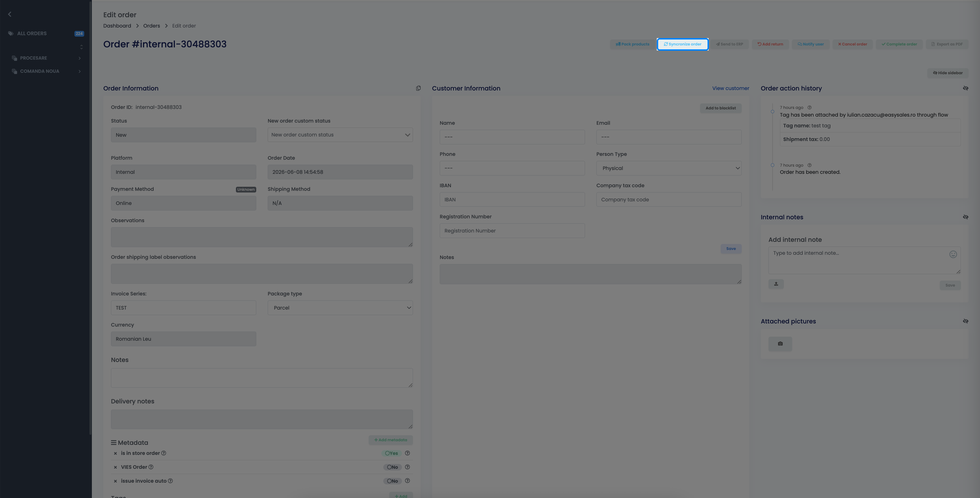
Task: Click Add to blacklist button
Action: pyautogui.click(x=721, y=108)
